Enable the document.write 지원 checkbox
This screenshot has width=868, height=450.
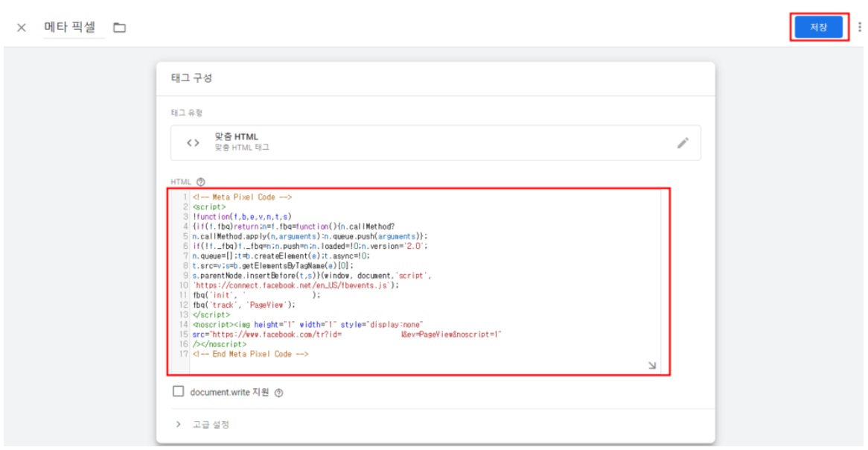click(178, 392)
